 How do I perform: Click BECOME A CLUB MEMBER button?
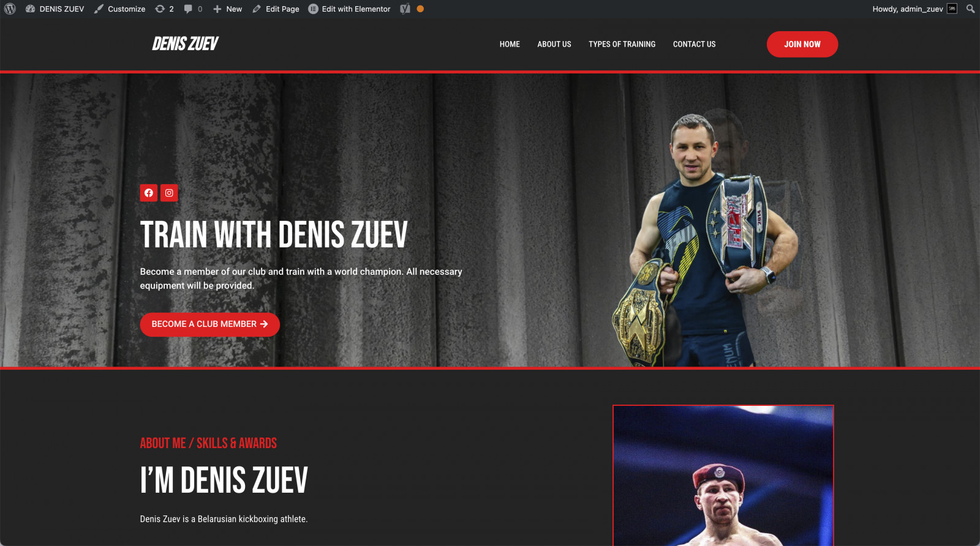coord(209,324)
